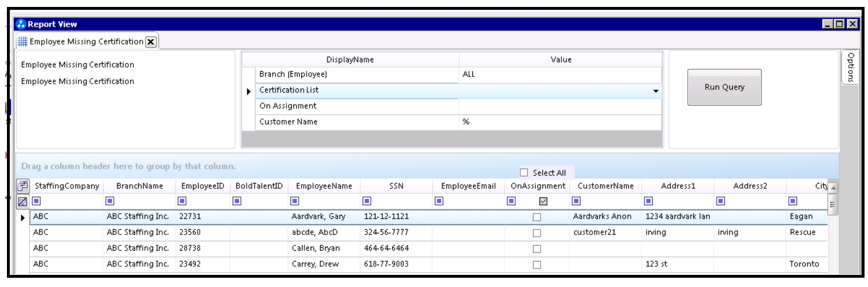Sort by BoldTalentID column header
This screenshot has width=868, height=287.
(259, 186)
